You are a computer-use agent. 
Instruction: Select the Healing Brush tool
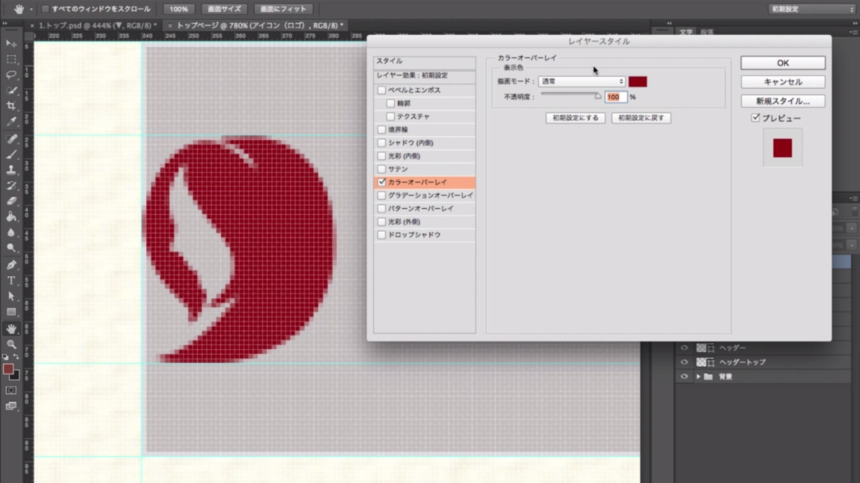click(x=11, y=139)
